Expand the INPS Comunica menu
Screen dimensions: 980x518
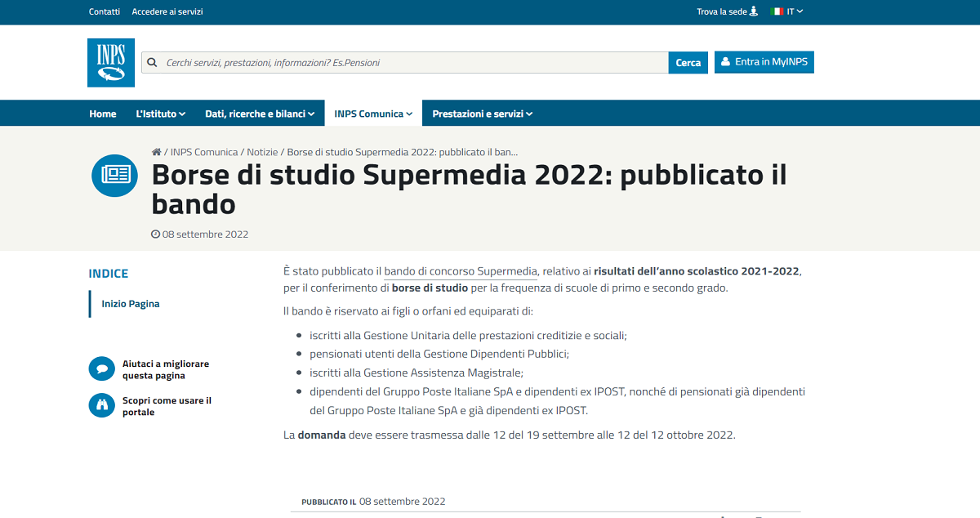[x=373, y=114]
